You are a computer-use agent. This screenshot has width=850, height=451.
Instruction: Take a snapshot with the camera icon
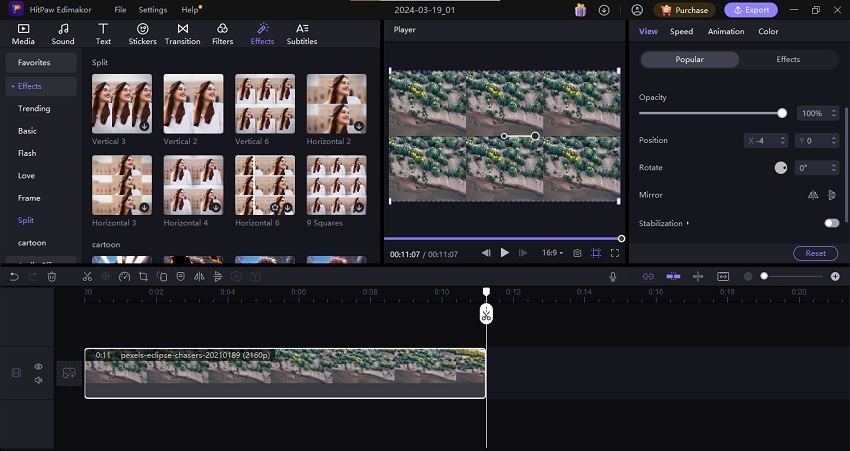[x=576, y=253]
